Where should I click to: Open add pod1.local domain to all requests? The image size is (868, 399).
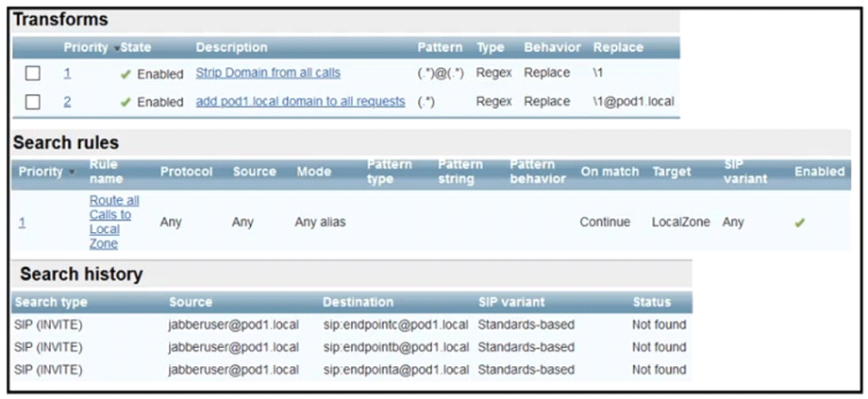tap(300, 102)
